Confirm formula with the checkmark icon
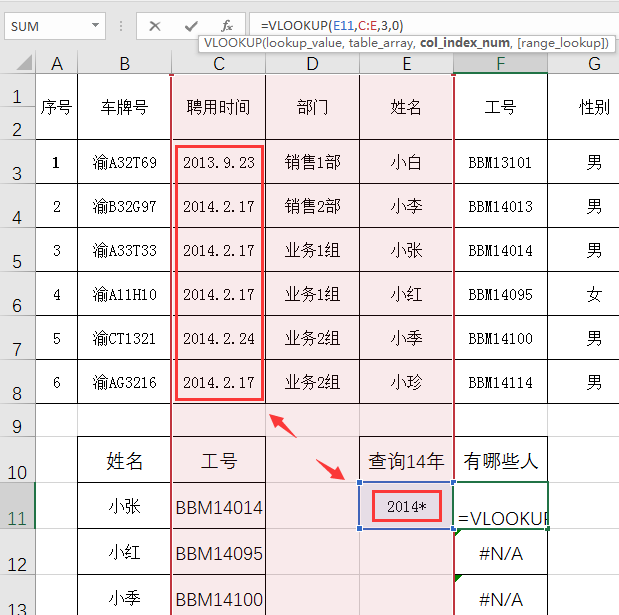 (191, 26)
